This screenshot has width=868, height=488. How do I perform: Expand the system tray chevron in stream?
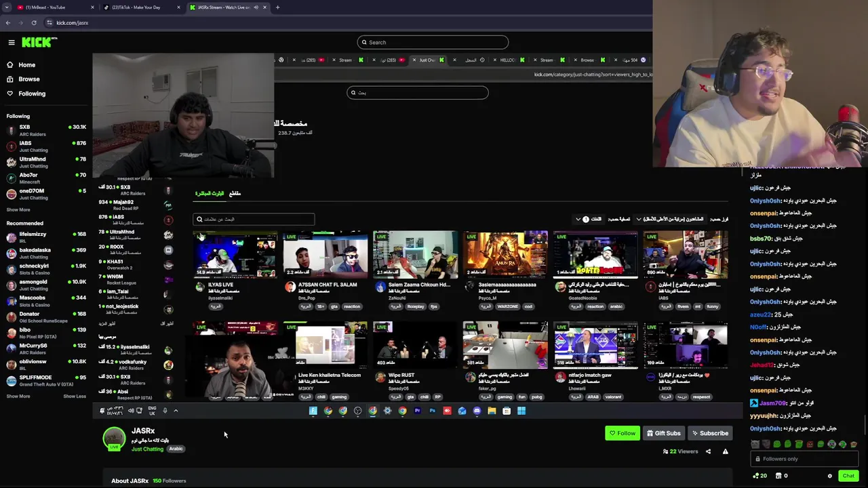coord(176,411)
